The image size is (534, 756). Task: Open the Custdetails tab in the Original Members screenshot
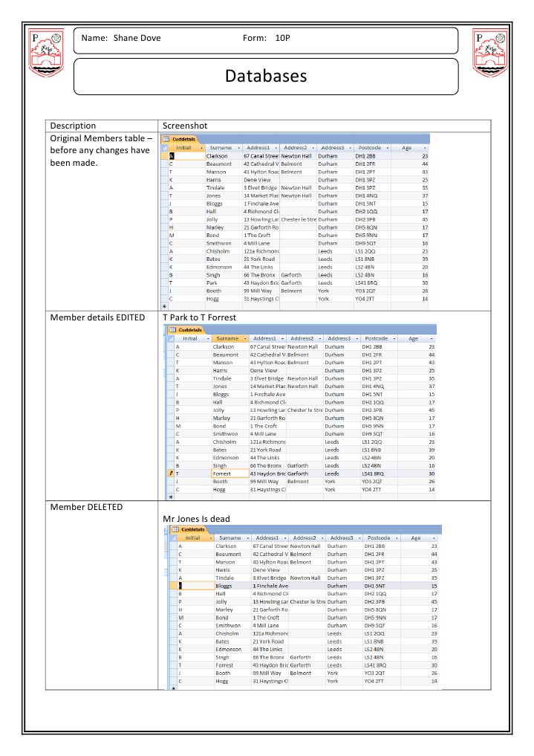[x=181, y=139]
